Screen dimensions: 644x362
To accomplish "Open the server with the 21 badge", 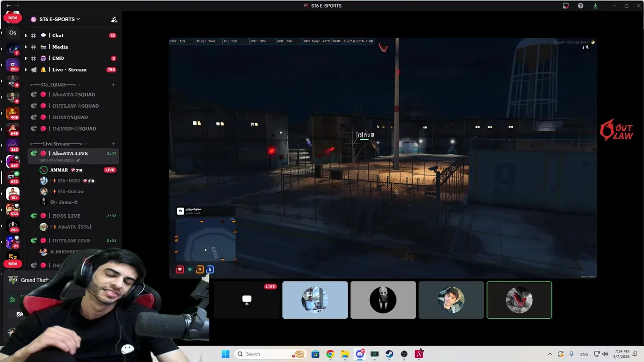I will [13, 242].
